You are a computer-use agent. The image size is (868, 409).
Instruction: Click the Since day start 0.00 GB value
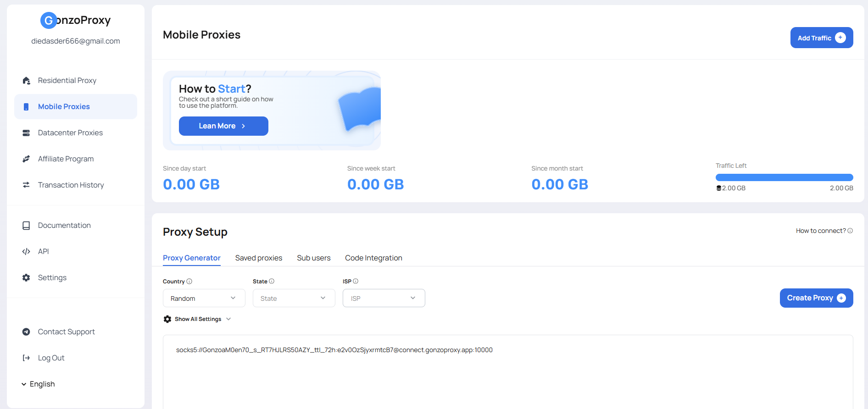point(191,184)
